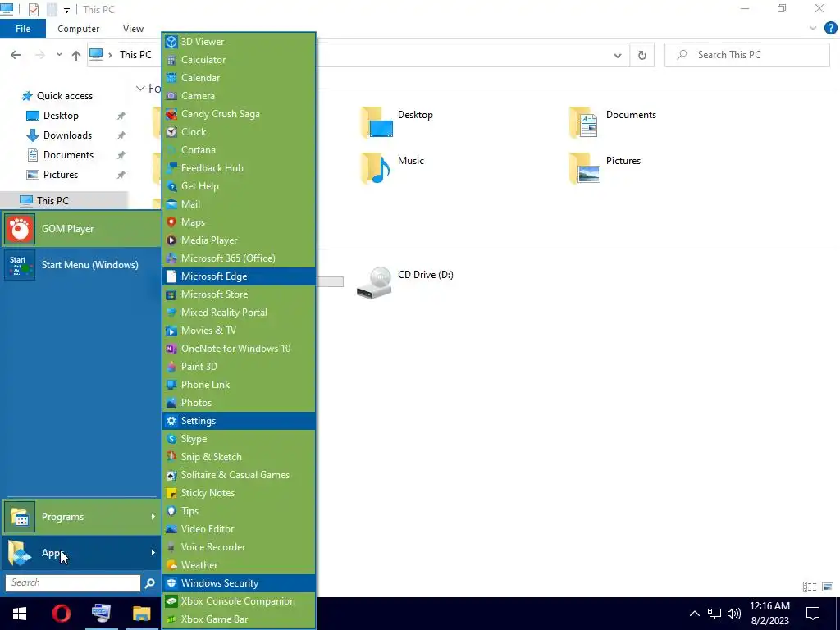The image size is (840, 630).
Task: Open Snip & Sketch
Action: (x=239, y=456)
